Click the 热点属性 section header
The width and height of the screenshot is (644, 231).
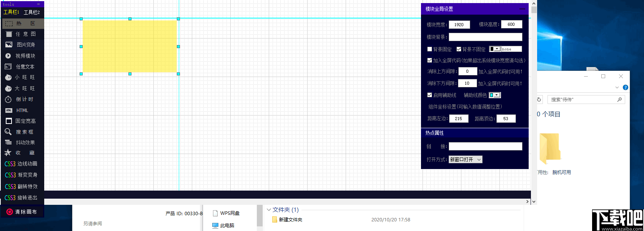[474, 133]
